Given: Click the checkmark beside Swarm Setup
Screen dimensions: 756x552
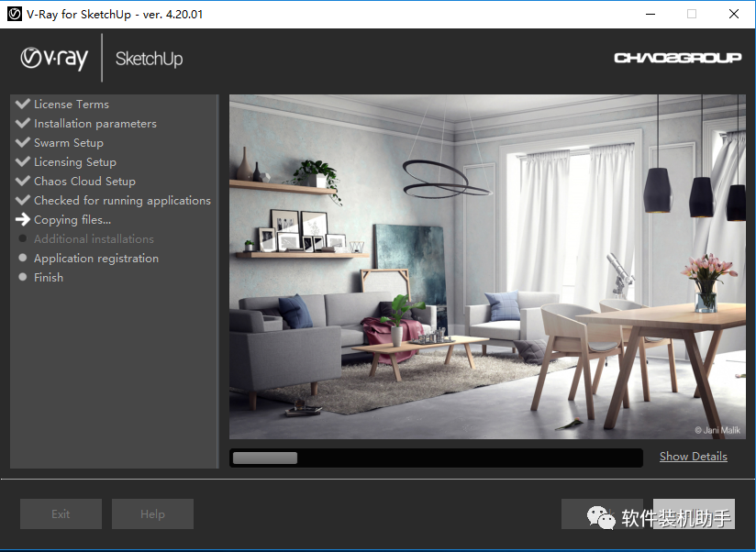Looking at the screenshot, I should click(x=23, y=142).
